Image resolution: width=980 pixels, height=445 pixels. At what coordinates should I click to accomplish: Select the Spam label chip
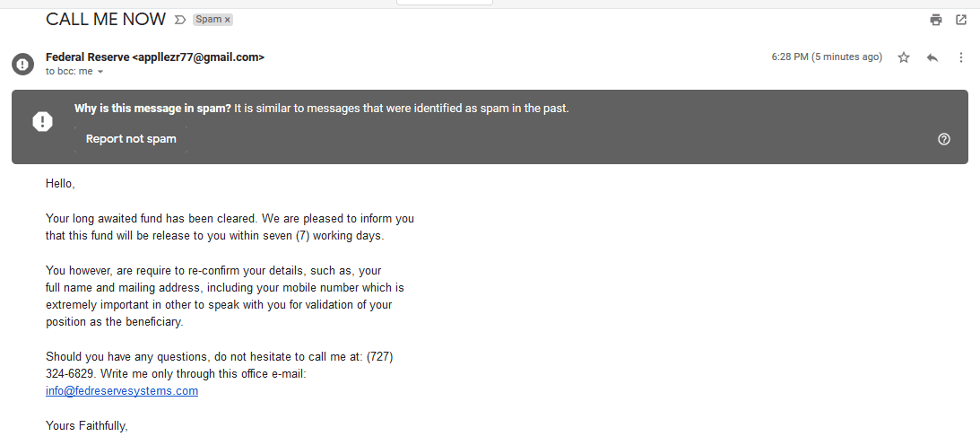click(207, 19)
